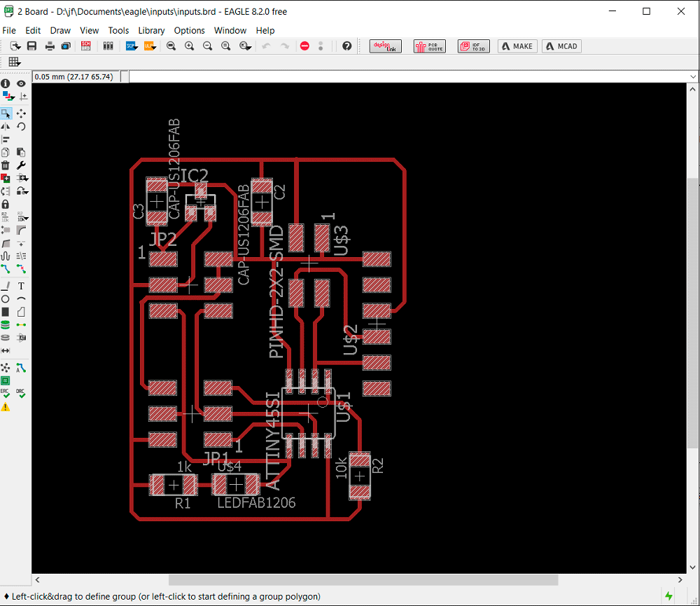The width and height of the screenshot is (700, 606).
Task: Select the Info tool
Action: coord(6,83)
